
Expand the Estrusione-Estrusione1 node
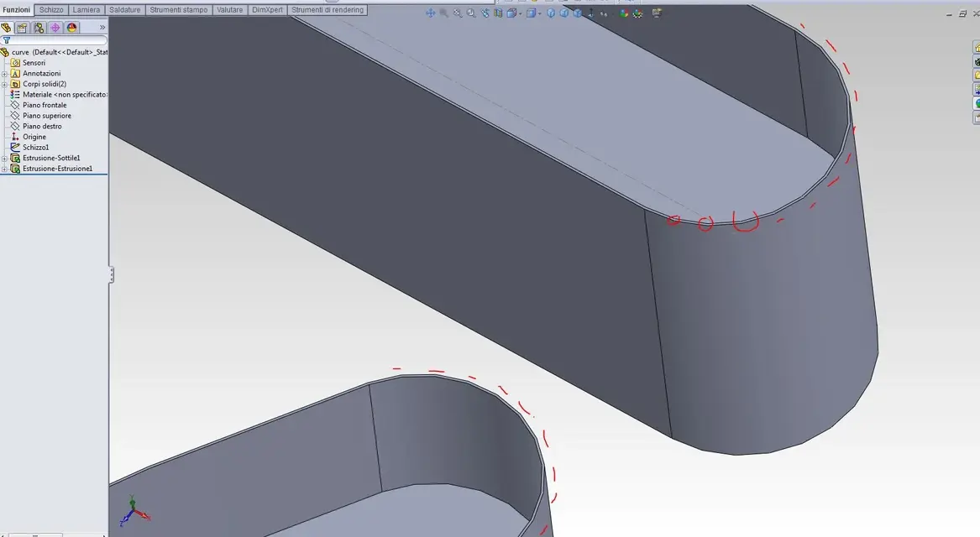4,169
